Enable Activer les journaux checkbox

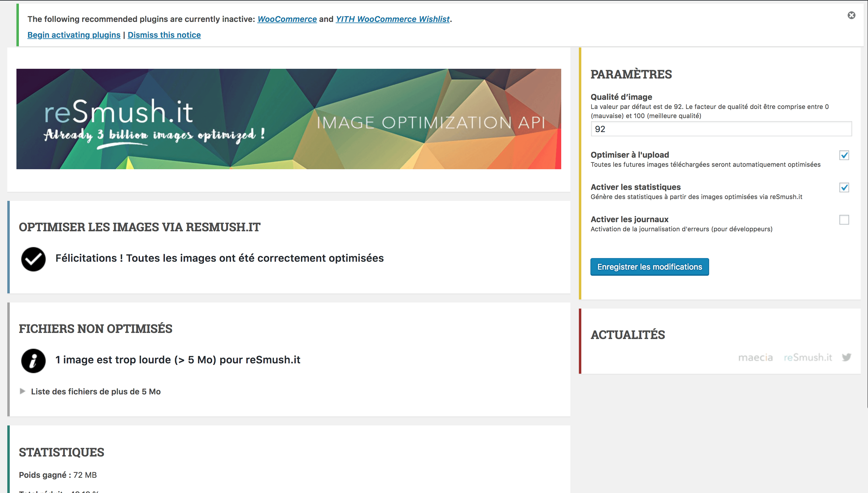tap(844, 219)
